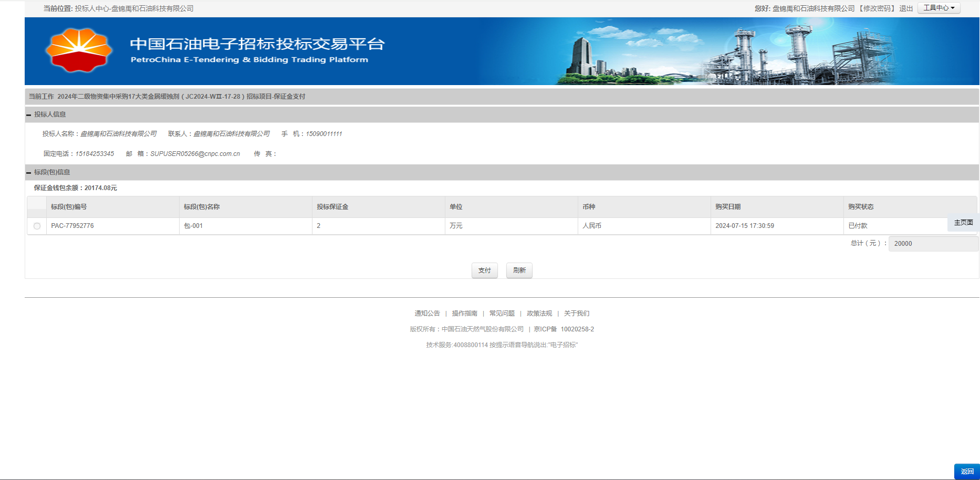Click the fixed phone 15184253345
The image size is (980, 480).
(95, 154)
